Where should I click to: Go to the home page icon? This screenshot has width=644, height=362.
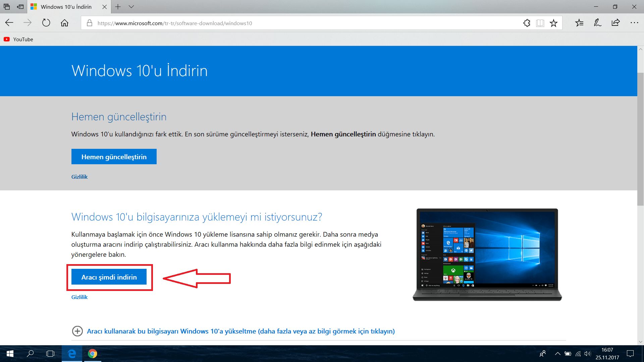tap(64, 23)
